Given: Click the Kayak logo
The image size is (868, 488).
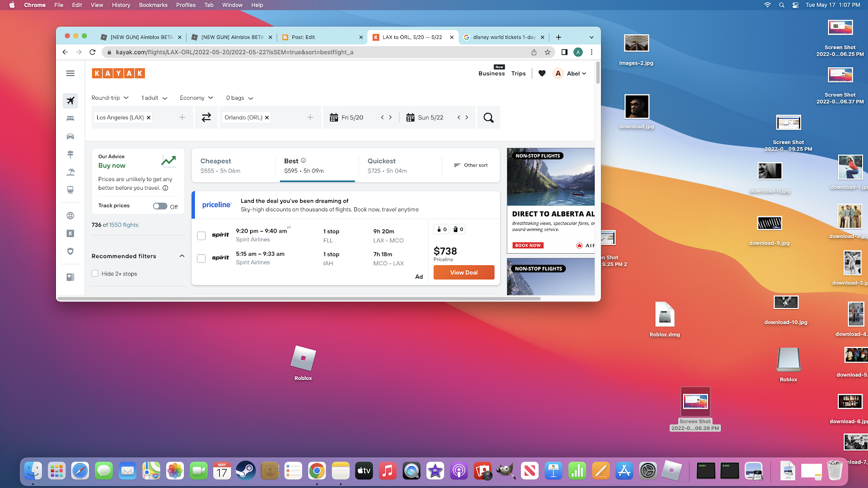Looking at the screenshot, I should 118,73.
